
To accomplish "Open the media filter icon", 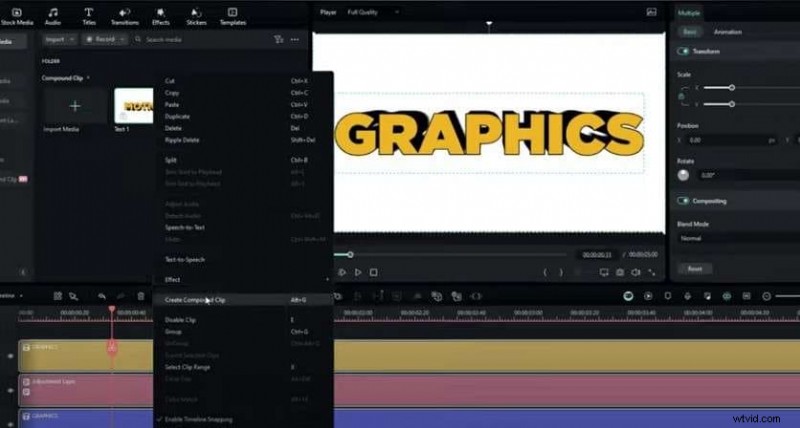I will click(278, 39).
